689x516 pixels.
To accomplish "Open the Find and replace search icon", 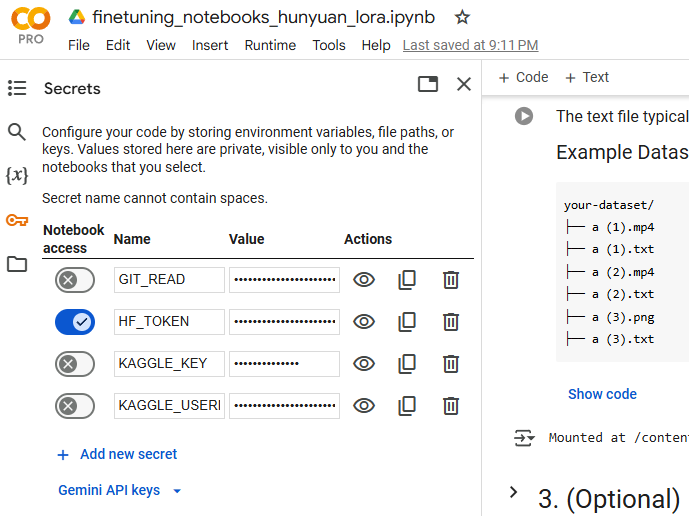I will tap(17, 132).
